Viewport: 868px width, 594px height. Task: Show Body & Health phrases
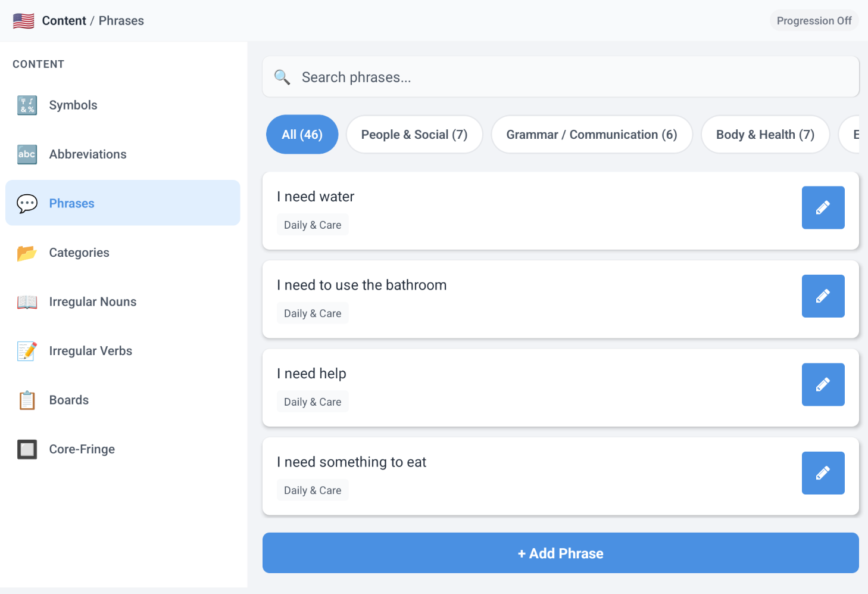(764, 135)
